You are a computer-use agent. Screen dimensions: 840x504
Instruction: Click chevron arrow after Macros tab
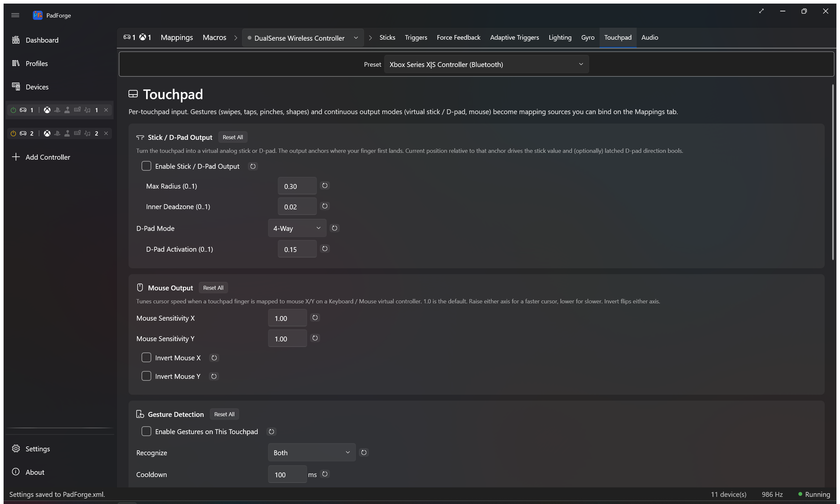pyautogui.click(x=236, y=38)
